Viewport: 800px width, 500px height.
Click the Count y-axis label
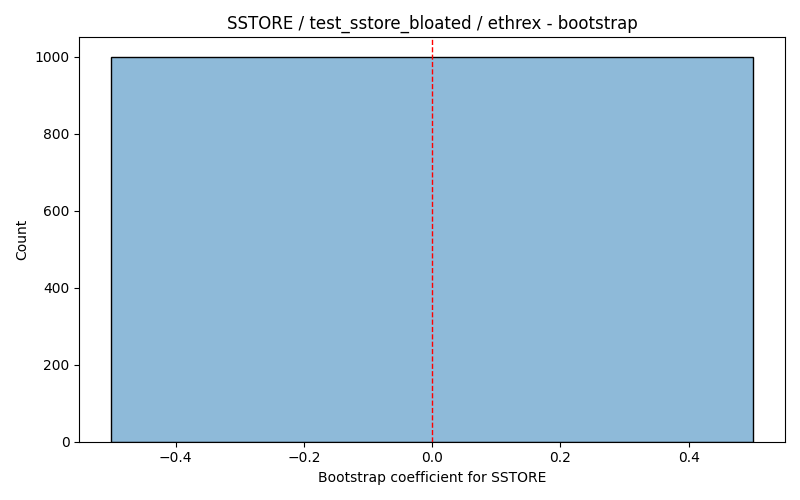tap(21, 240)
